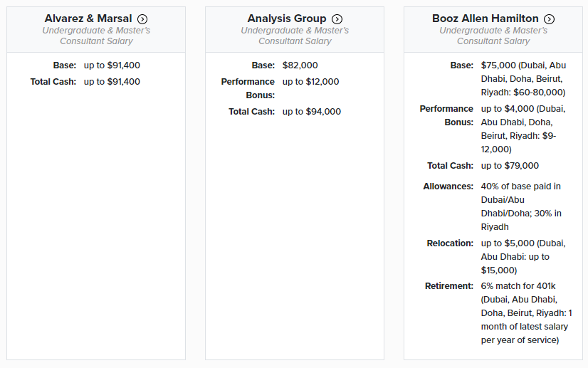Click Booz Allen's $79,000 total cash value
This screenshot has width=588, height=368.
tap(510, 165)
